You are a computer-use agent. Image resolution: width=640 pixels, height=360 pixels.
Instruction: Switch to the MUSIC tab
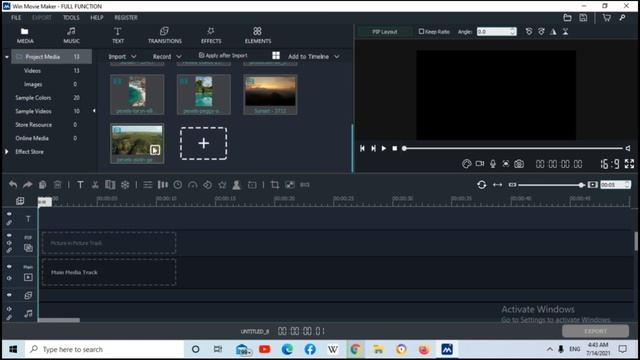(x=71, y=35)
